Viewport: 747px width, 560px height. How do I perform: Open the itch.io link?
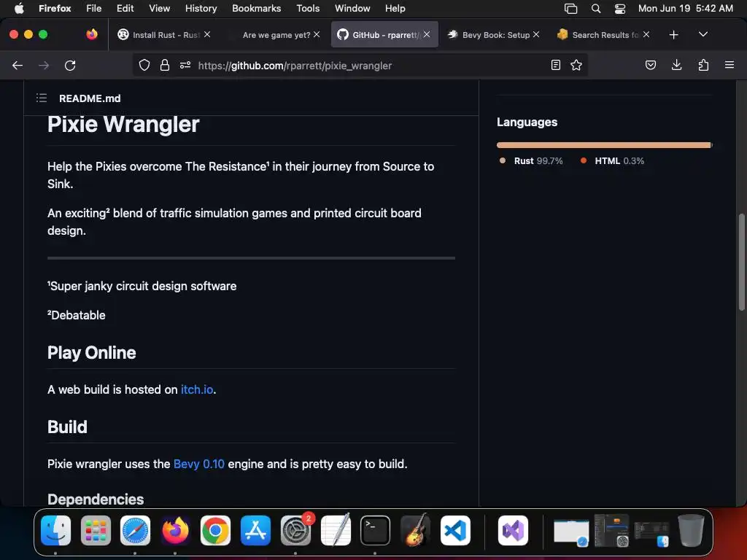(197, 389)
